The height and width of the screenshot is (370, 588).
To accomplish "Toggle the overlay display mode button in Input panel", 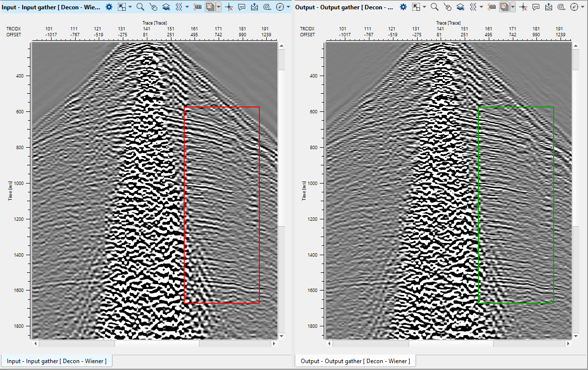I will (210, 7).
